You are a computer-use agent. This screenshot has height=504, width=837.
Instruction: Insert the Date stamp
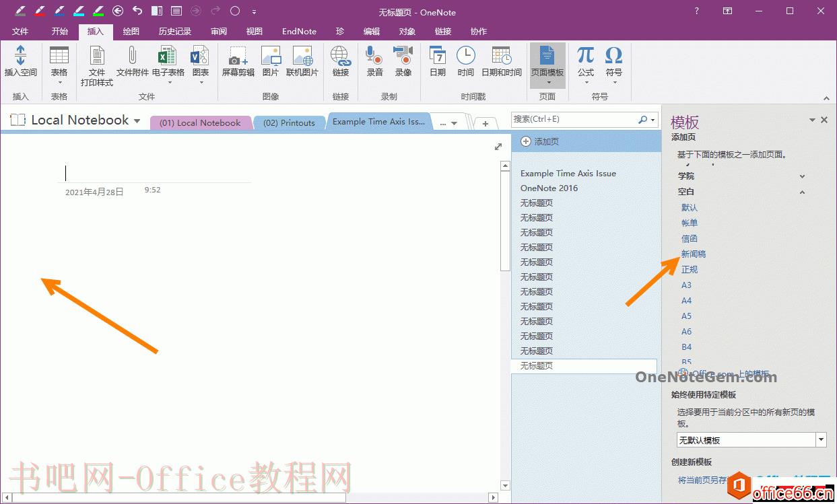coord(438,62)
